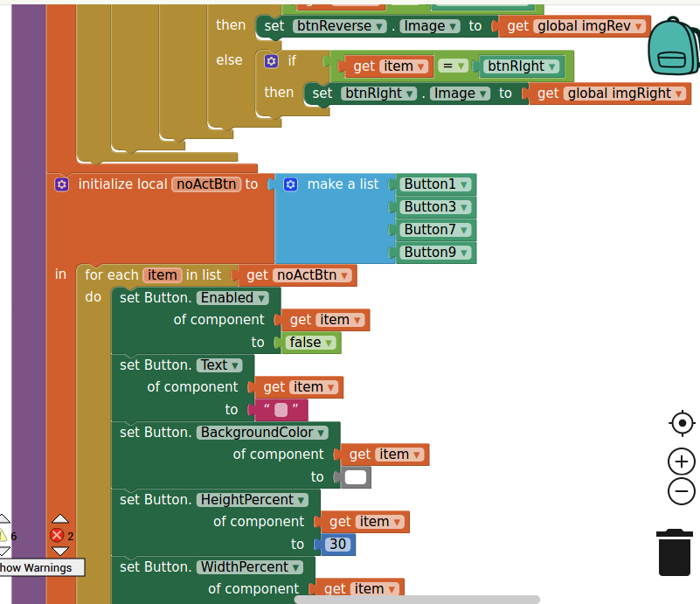Open the get noActBtn variable dropdown

pyautogui.click(x=346, y=275)
